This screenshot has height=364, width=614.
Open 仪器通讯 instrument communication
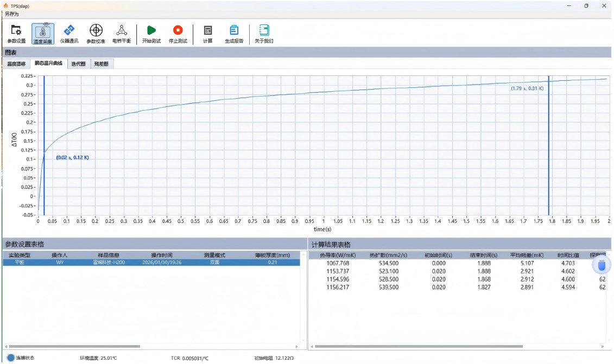(x=69, y=34)
